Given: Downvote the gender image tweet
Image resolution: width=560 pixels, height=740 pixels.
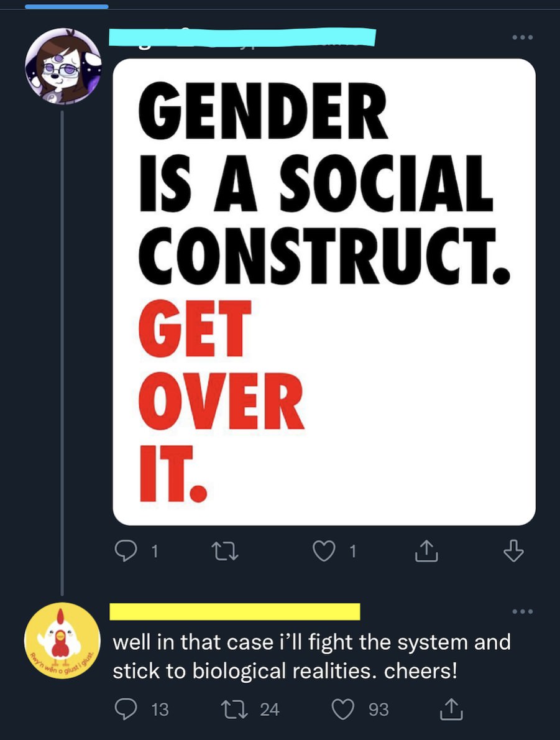Looking at the screenshot, I should pos(513,550).
